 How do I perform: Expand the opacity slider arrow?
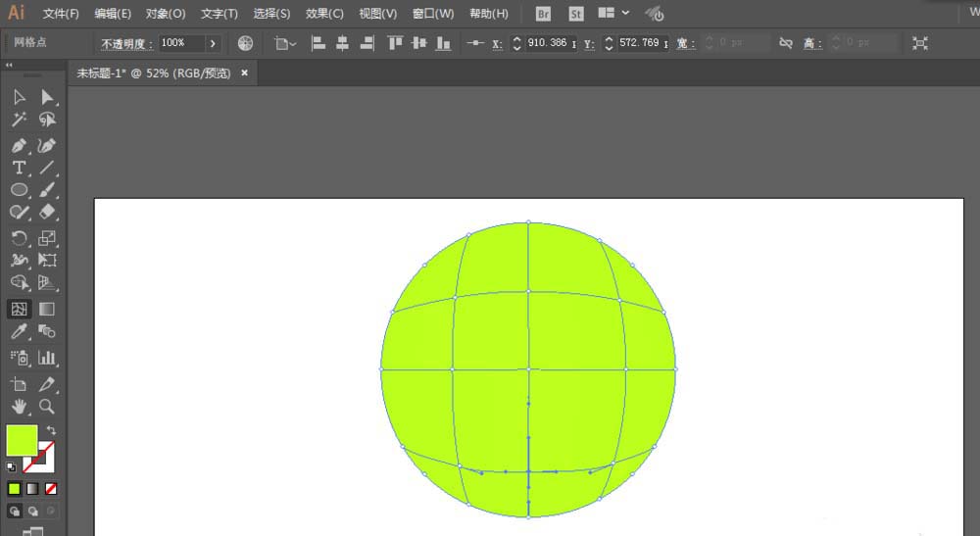pyautogui.click(x=213, y=43)
